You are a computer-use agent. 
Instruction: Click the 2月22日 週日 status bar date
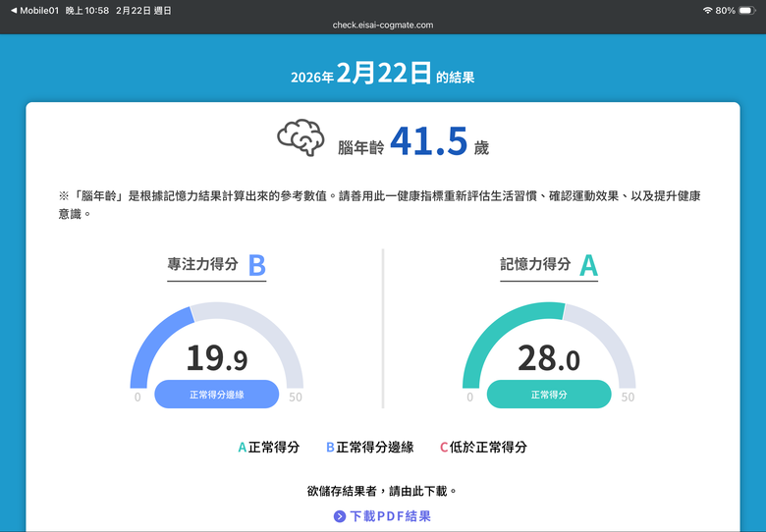click(143, 10)
